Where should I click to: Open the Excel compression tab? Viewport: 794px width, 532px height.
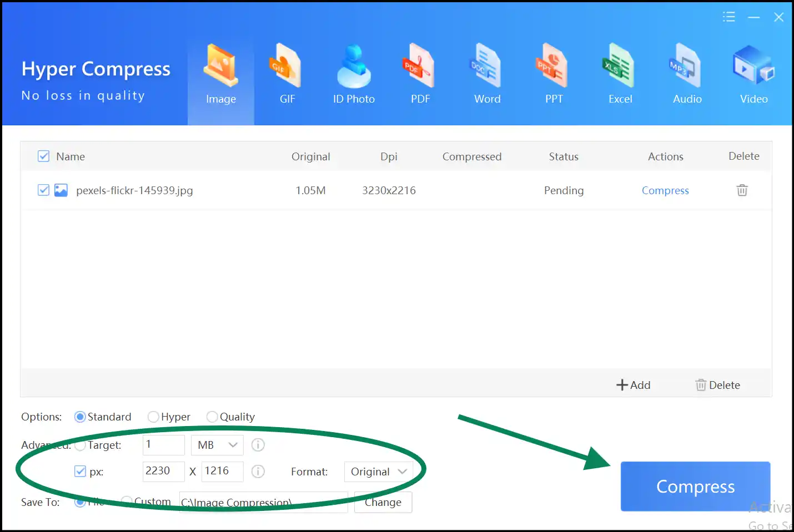click(620, 75)
